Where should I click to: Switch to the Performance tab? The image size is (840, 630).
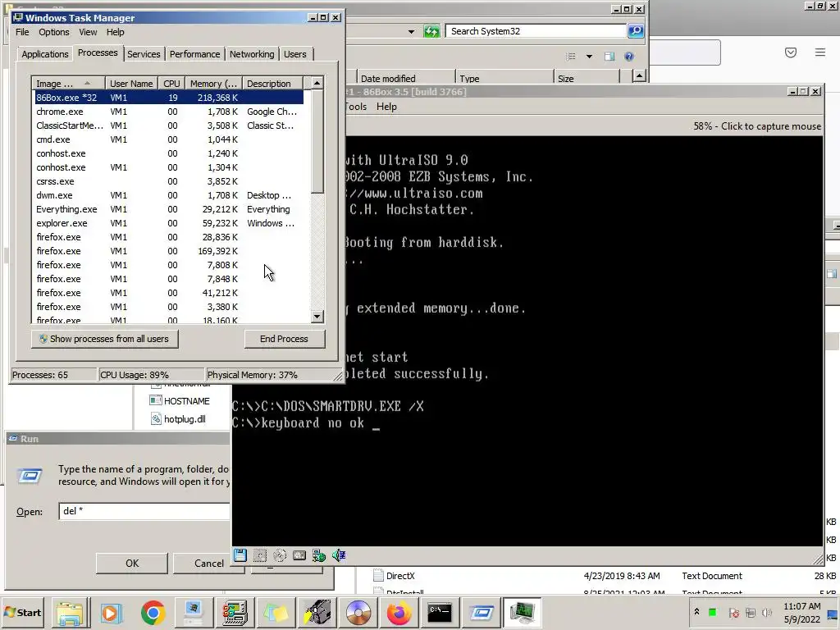[194, 54]
